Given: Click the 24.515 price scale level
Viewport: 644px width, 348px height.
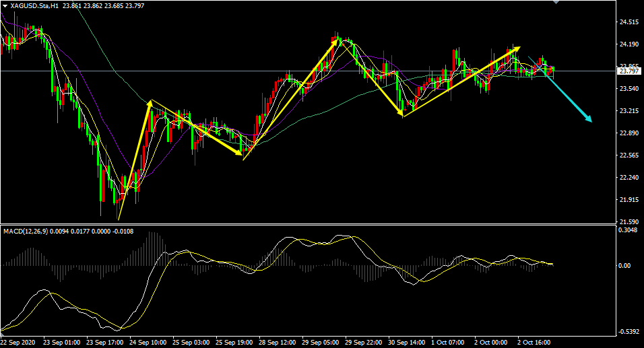Looking at the screenshot, I should (629, 22).
